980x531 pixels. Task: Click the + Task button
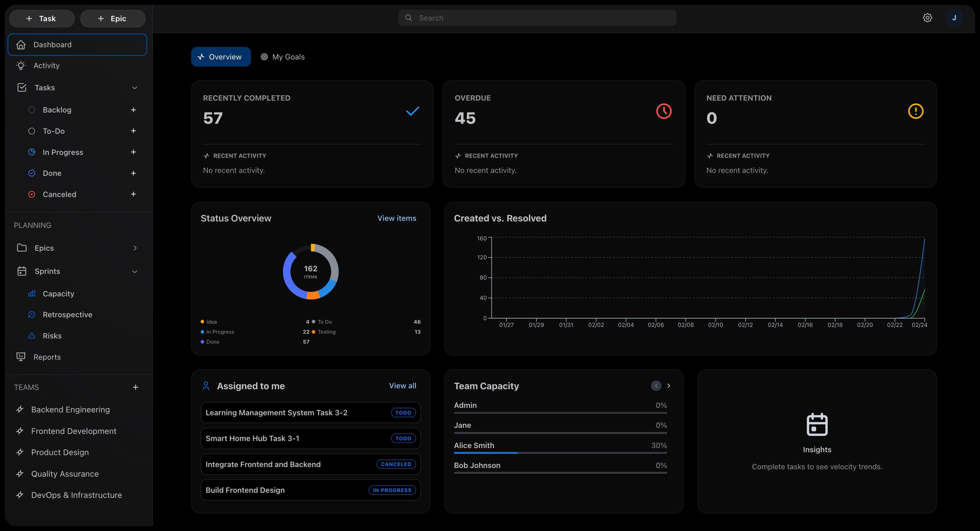[x=42, y=19]
